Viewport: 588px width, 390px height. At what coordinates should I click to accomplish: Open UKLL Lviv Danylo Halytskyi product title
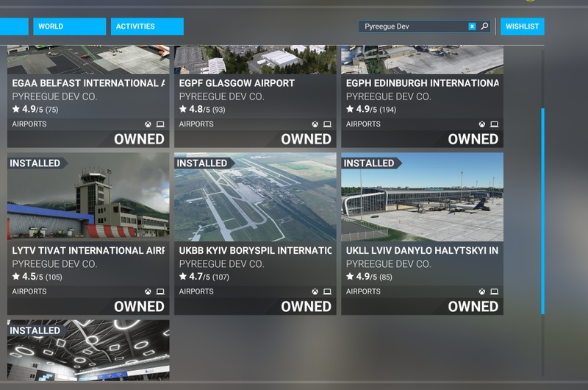422,251
